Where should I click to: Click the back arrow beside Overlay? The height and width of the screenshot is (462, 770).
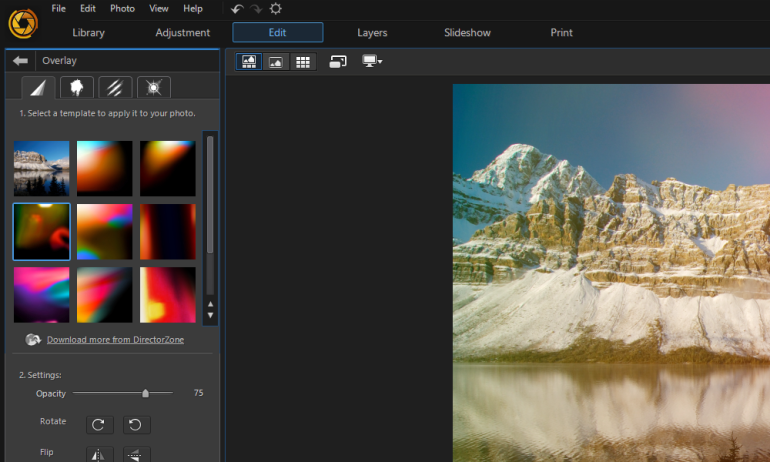tap(20, 61)
